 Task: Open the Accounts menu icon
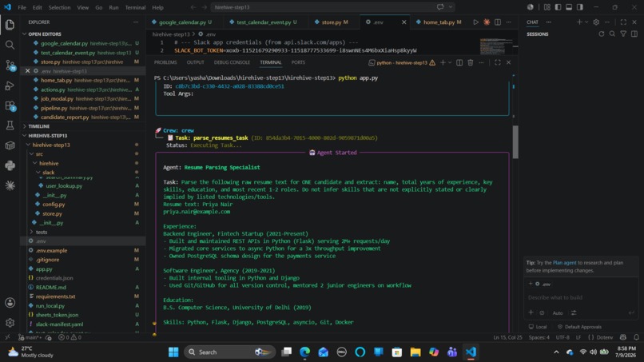pyautogui.click(x=10, y=303)
